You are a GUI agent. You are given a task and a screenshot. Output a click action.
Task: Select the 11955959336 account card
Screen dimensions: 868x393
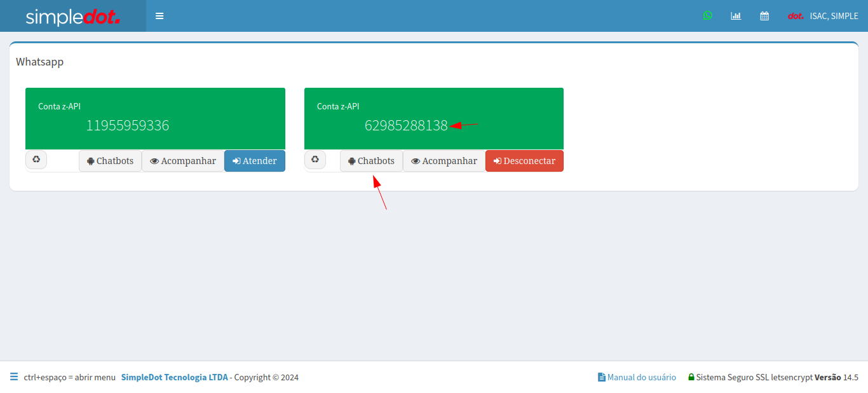point(155,119)
